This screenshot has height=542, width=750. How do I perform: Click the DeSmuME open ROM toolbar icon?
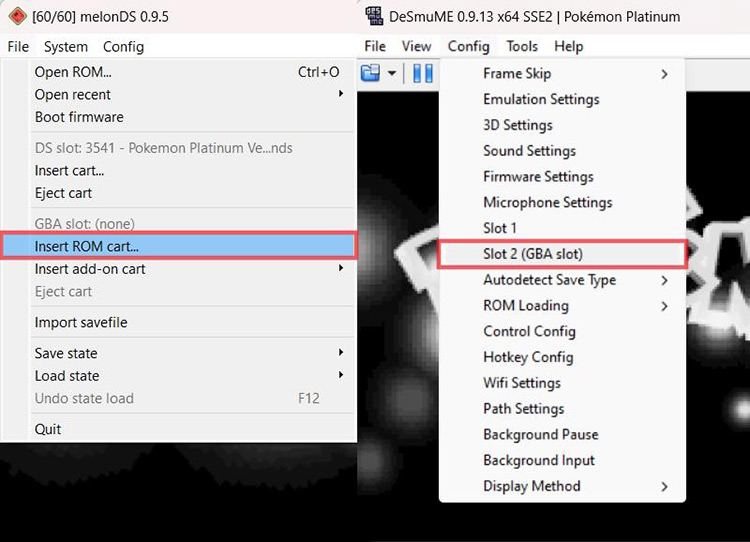coord(370,73)
